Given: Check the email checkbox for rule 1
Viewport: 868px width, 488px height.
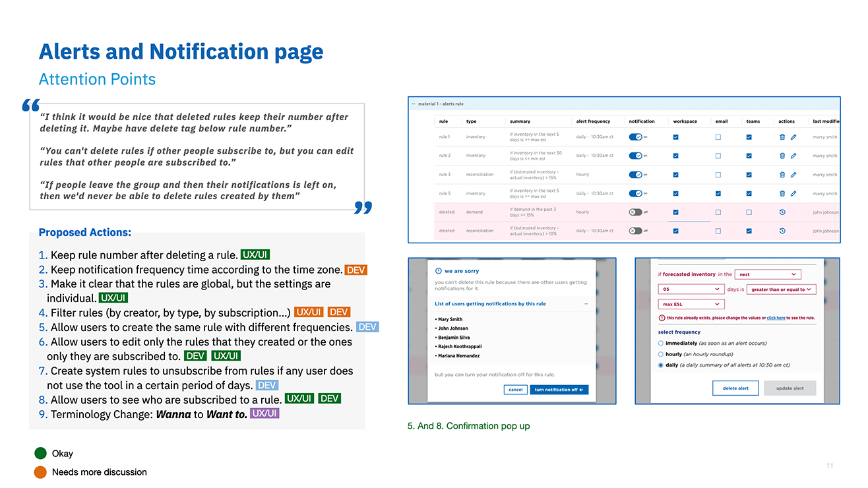Looking at the screenshot, I should (x=718, y=137).
